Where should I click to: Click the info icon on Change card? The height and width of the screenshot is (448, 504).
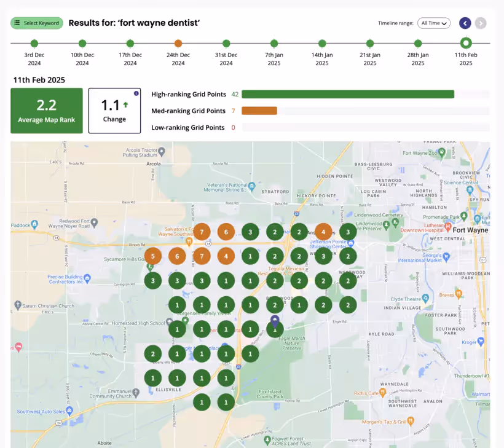pyautogui.click(x=136, y=93)
